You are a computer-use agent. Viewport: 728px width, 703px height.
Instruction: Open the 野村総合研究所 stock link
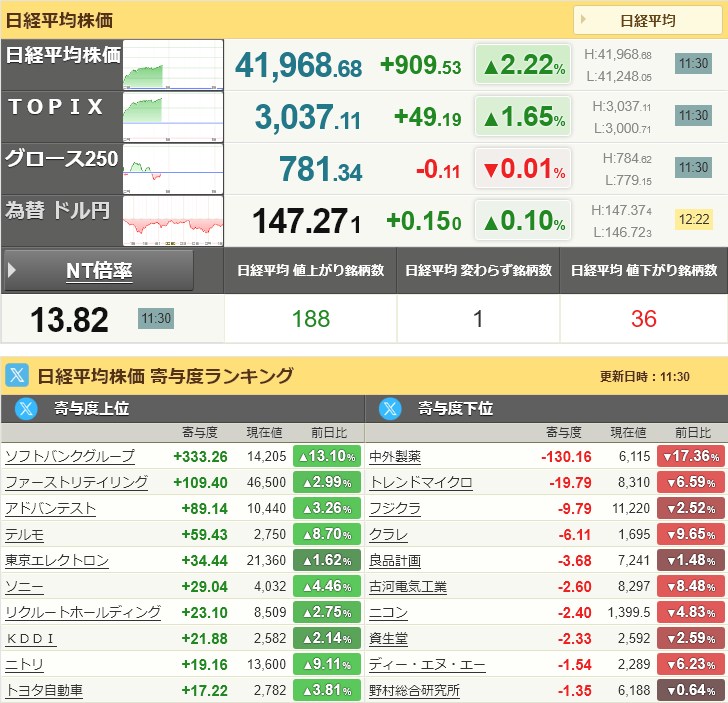414,690
